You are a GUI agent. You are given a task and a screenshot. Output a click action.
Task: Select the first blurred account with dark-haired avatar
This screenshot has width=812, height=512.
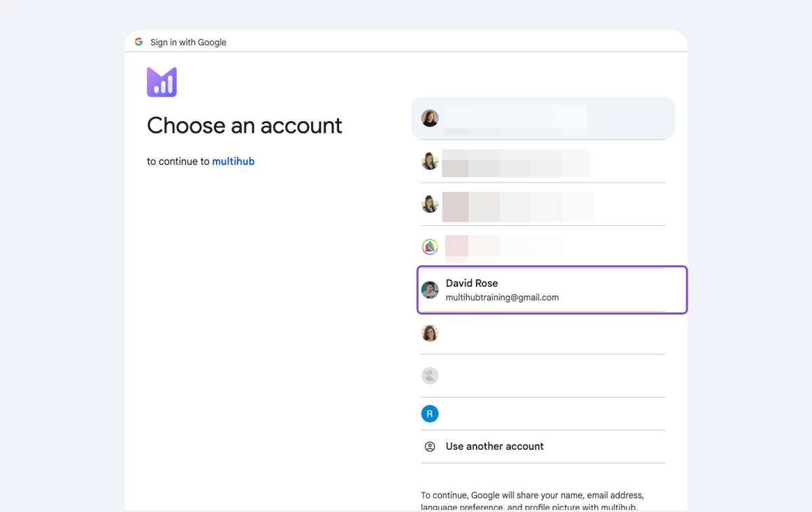(543, 118)
